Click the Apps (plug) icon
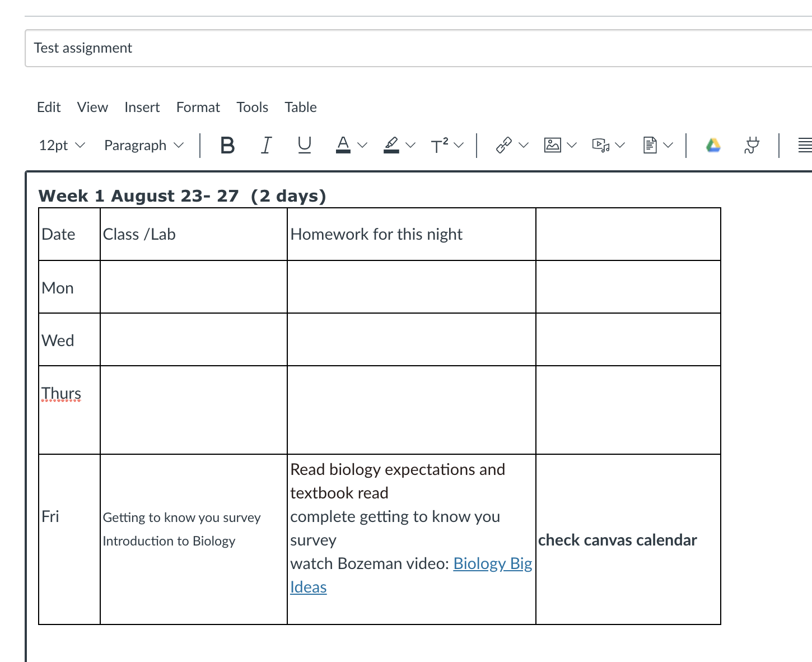This screenshot has width=812, height=662. (752, 145)
